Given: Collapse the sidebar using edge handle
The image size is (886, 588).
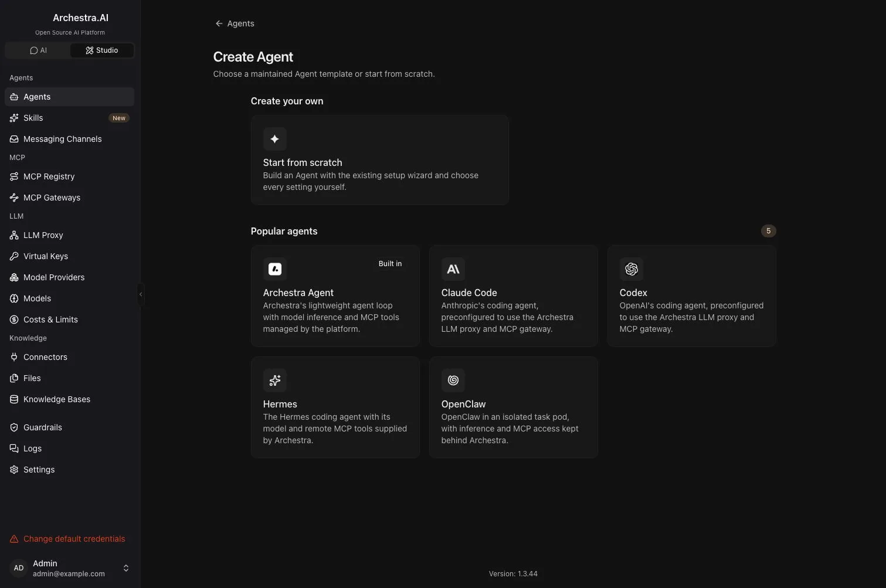Looking at the screenshot, I should [x=141, y=294].
